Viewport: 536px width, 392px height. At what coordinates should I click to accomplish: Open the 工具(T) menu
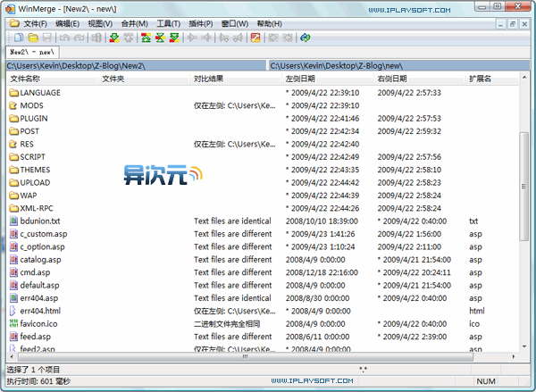pos(168,23)
